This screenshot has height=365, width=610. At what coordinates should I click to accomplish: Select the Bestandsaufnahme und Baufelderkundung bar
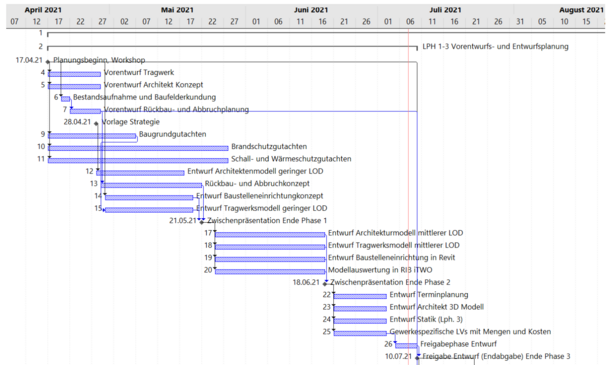(x=66, y=99)
